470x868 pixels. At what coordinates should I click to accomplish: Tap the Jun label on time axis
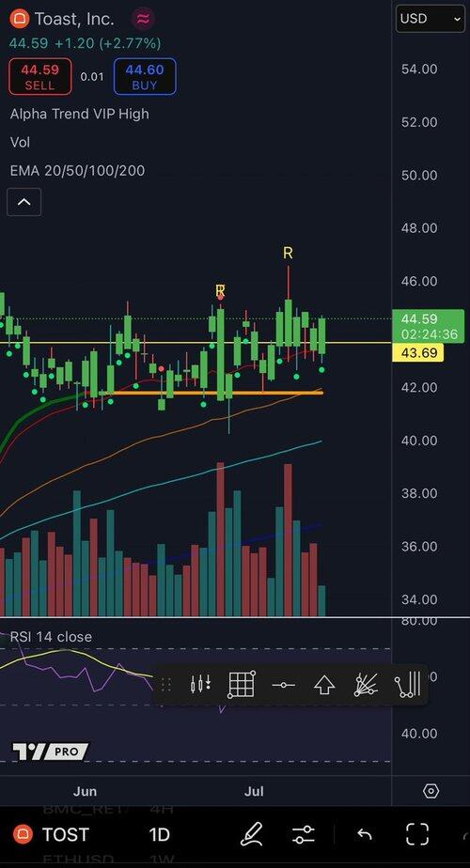[x=85, y=791]
